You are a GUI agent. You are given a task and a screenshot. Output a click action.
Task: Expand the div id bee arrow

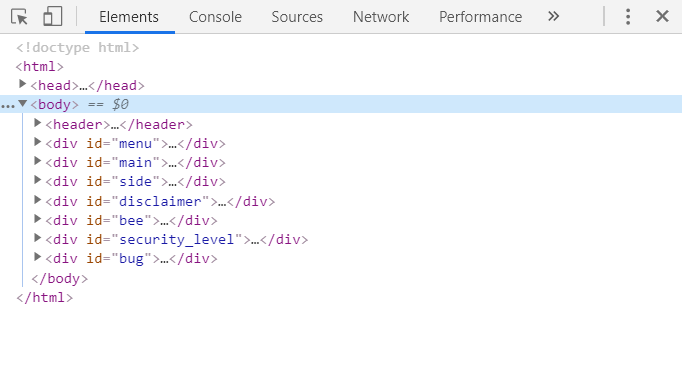[37, 219]
